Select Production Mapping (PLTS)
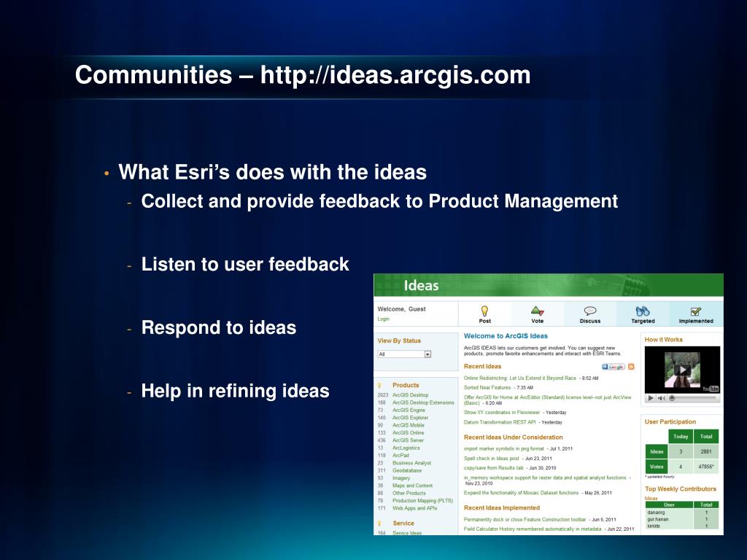This screenshot has height=560, width=747. tap(422, 500)
